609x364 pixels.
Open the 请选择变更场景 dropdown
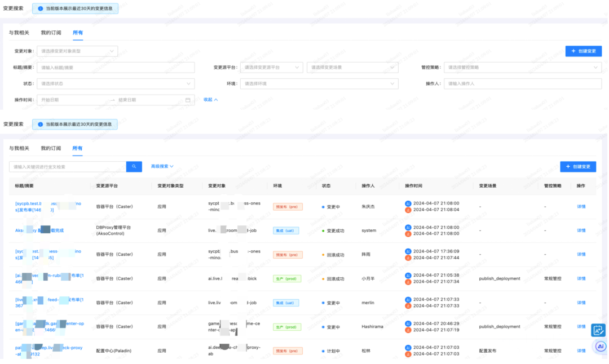(352, 68)
